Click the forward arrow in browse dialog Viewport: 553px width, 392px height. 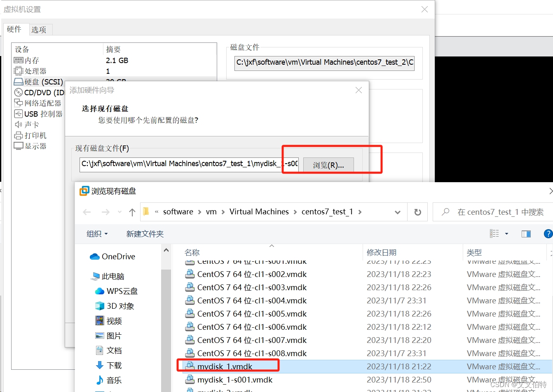click(105, 212)
